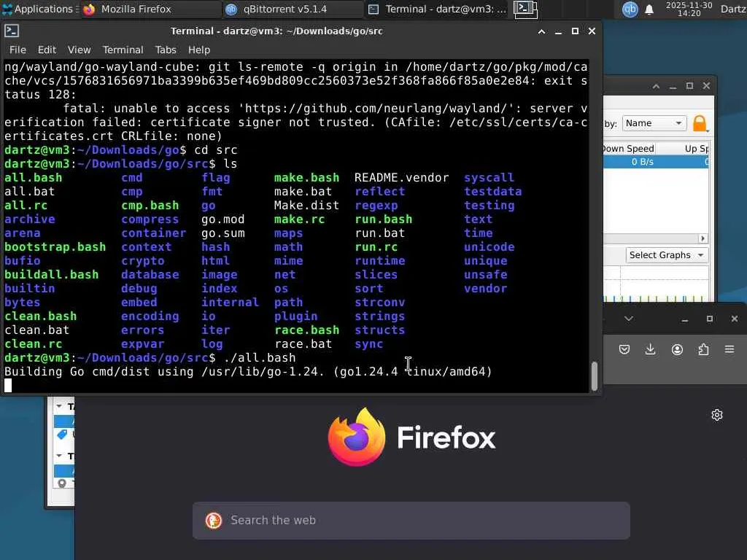Click the DuckDuckGo icon in the search box
The width and height of the screenshot is (747, 560).
click(x=214, y=521)
